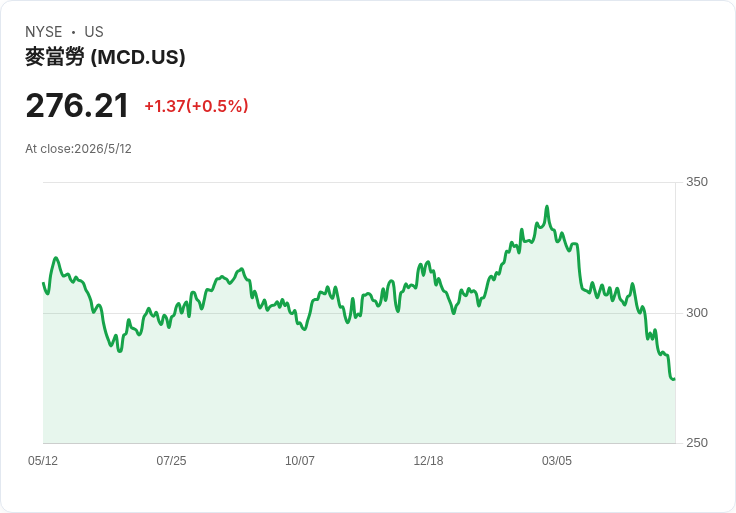Click the latest point at chart's right end
This screenshot has height=513, width=736.
point(675,379)
